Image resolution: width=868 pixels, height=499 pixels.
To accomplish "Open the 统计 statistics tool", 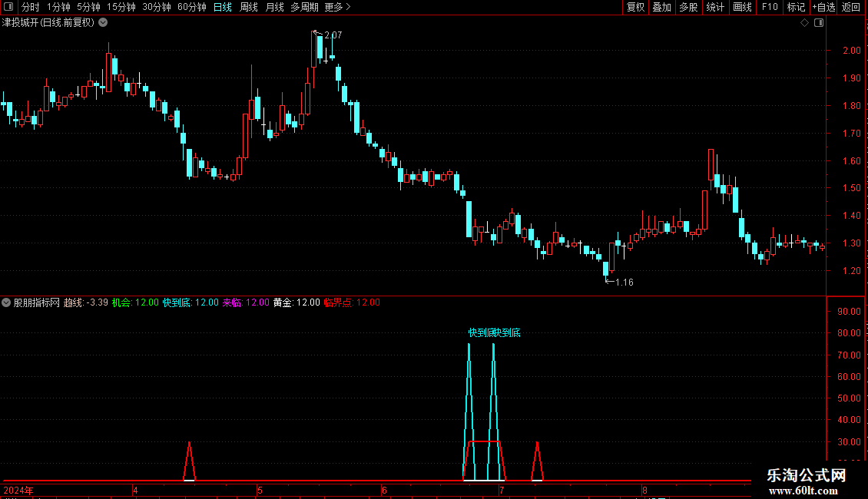I will [x=715, y=7].
